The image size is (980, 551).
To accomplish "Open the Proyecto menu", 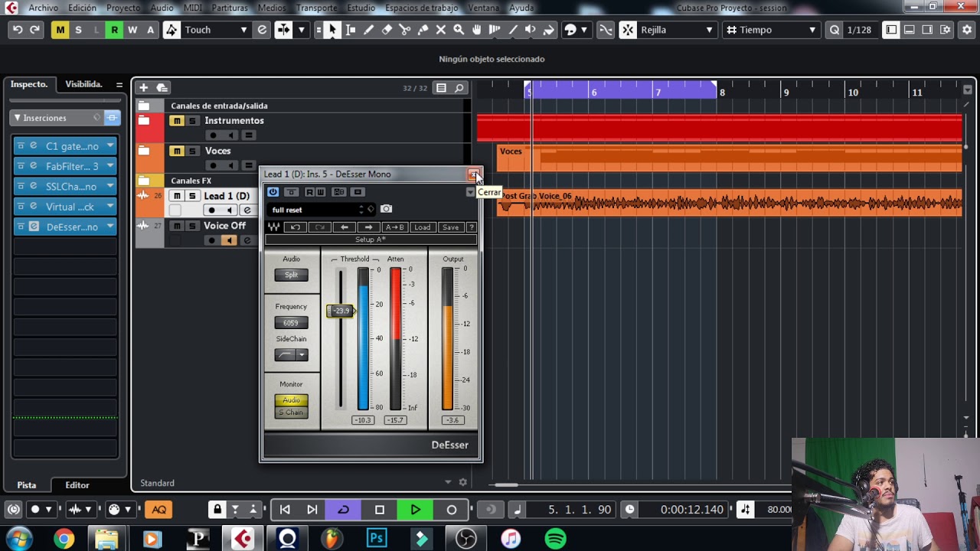I will point(123,8).
